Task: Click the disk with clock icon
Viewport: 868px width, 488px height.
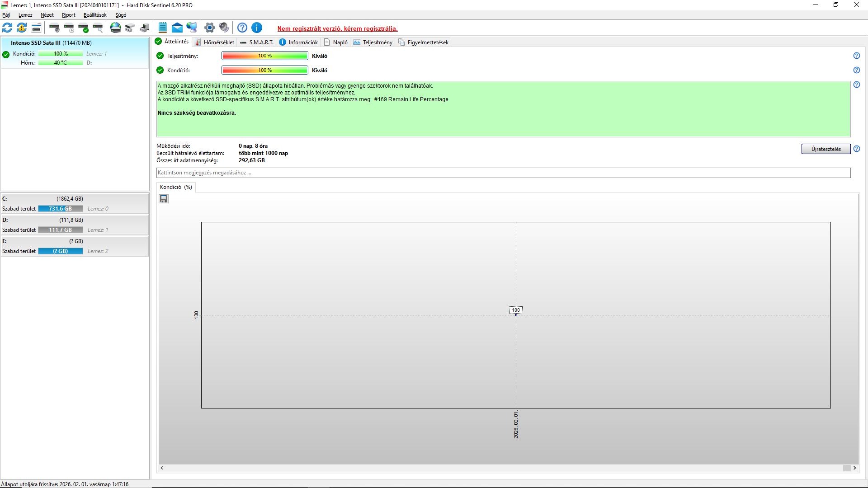Action: pos(69,28)
